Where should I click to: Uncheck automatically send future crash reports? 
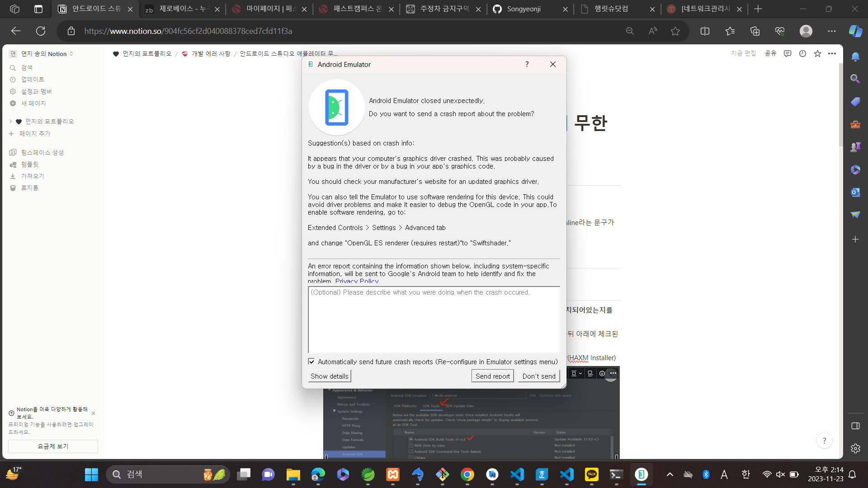pos(311,361)
